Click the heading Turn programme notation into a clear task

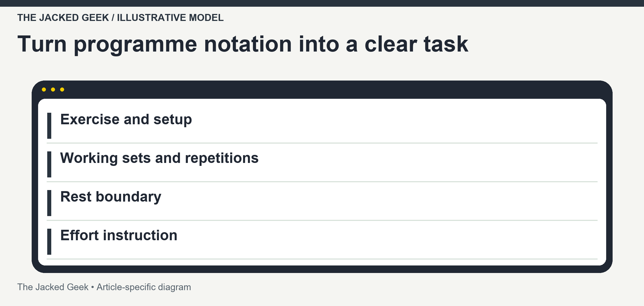click(243, 45)
